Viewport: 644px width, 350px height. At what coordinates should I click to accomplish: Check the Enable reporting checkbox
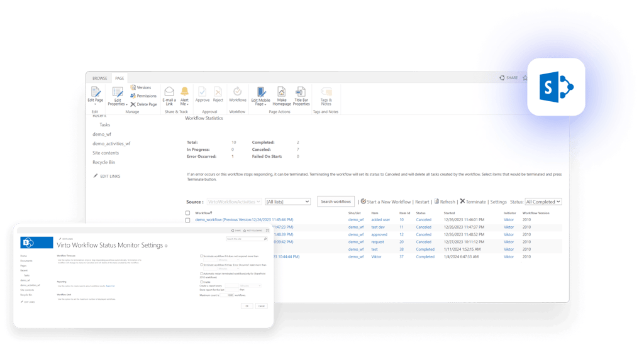(x=201, y=282)
